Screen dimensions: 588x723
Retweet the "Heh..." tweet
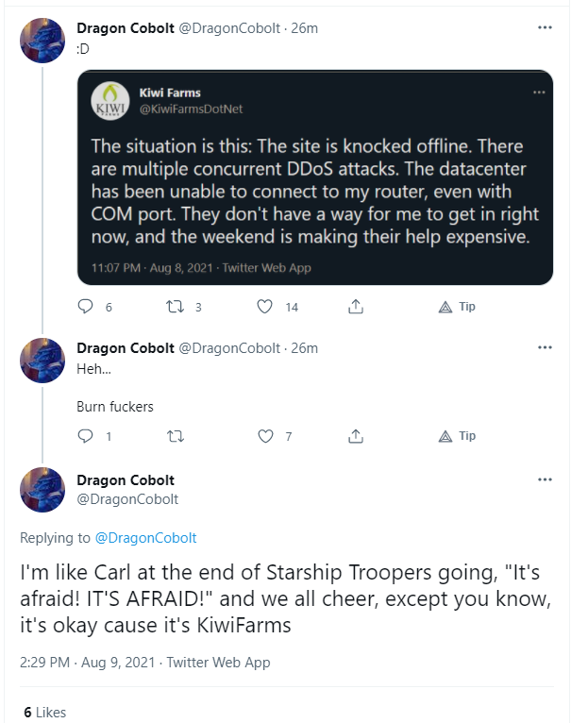click(174, 436)
